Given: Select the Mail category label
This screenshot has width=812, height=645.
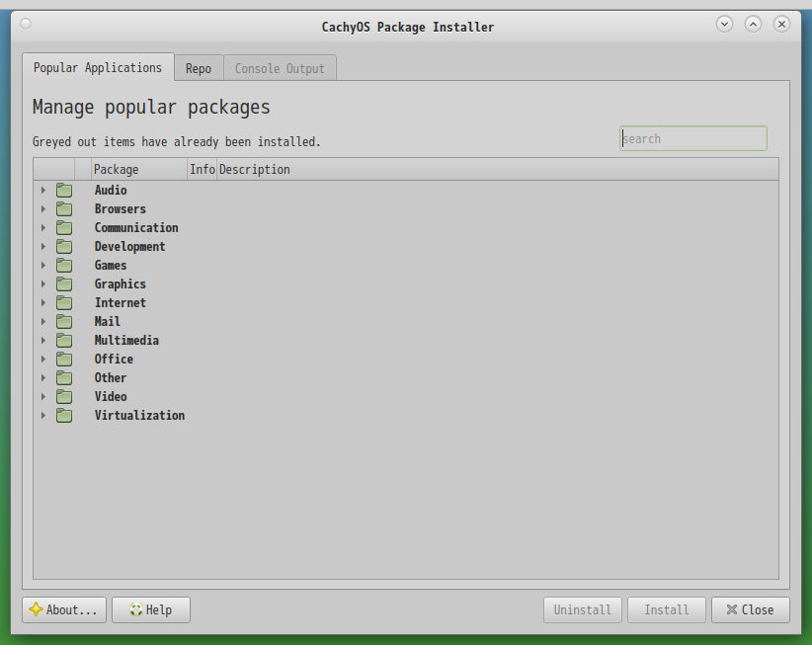Looking at the screenshot, I should click(x=108, y=321).
